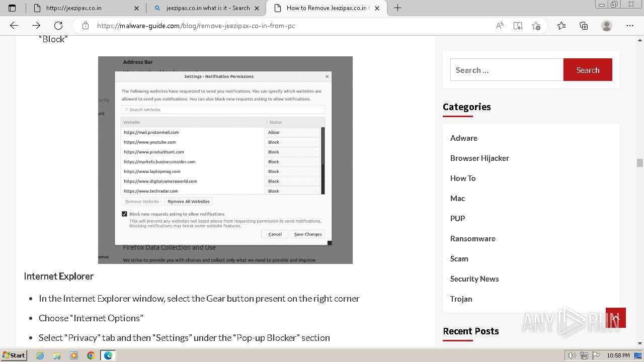Screen dimensions: 644x362
Task: Click the scrollbar down arrow
Action: pos(640,343)
